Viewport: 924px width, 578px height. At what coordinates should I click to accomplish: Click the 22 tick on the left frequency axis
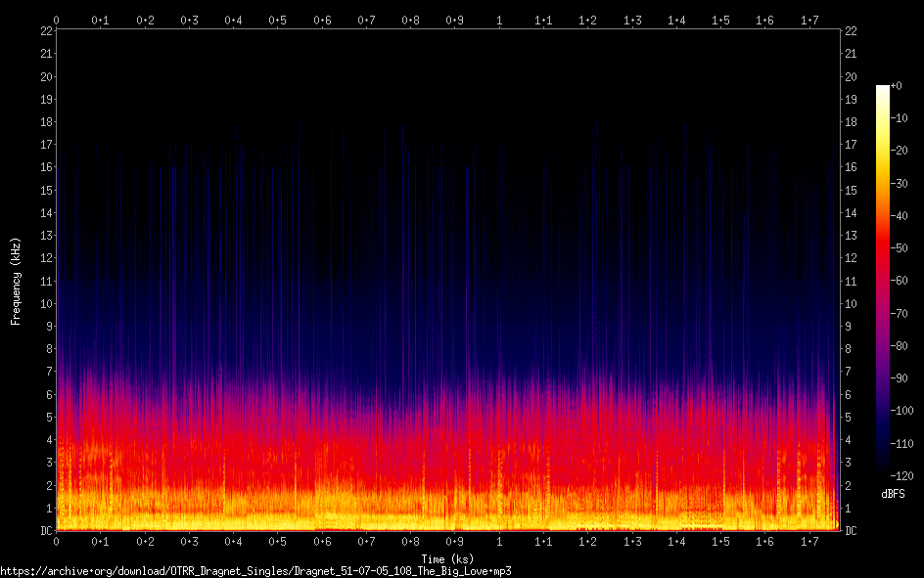pyautogui.click(x=45, y=31)
